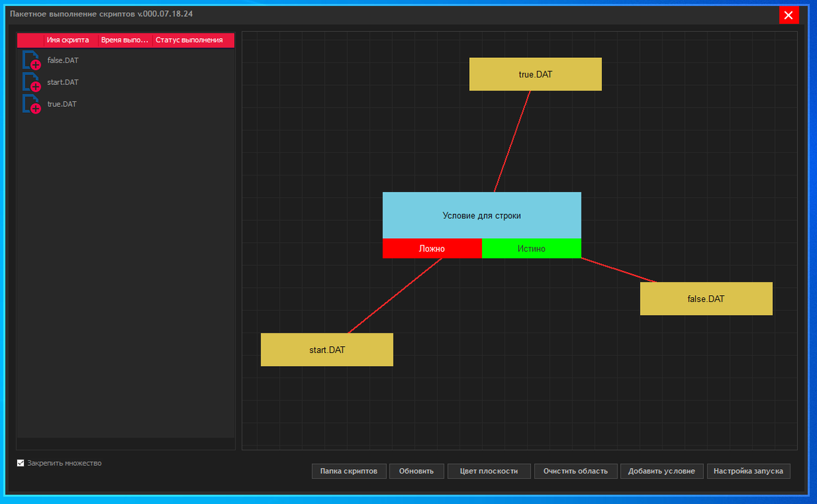Open 'Цвет плоскости' color settings
Viewport: 817px width, 504px height.
point(490,471)
